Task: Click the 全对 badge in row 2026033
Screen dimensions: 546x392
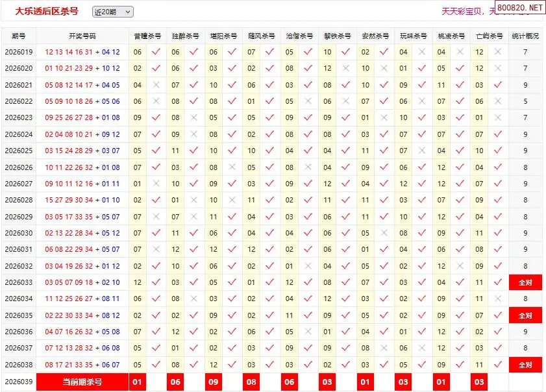Action: [x=525, y=282]
